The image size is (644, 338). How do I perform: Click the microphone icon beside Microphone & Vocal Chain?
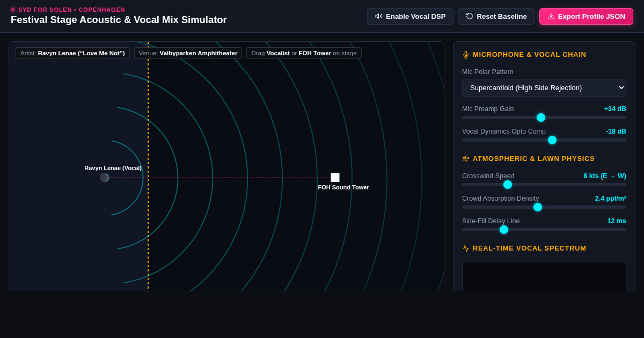coord(466,55)
